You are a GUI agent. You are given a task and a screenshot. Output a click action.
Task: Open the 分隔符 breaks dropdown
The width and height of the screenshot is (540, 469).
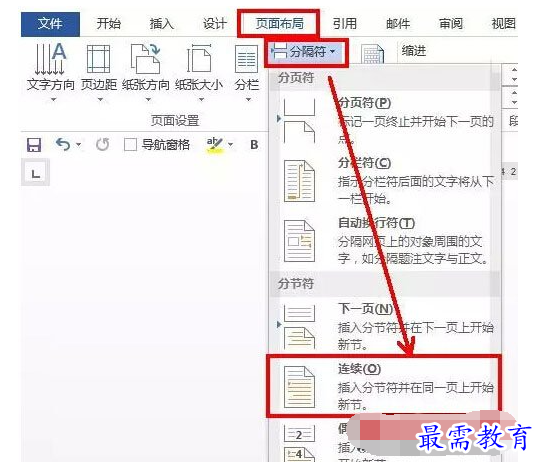pos(306,52)
